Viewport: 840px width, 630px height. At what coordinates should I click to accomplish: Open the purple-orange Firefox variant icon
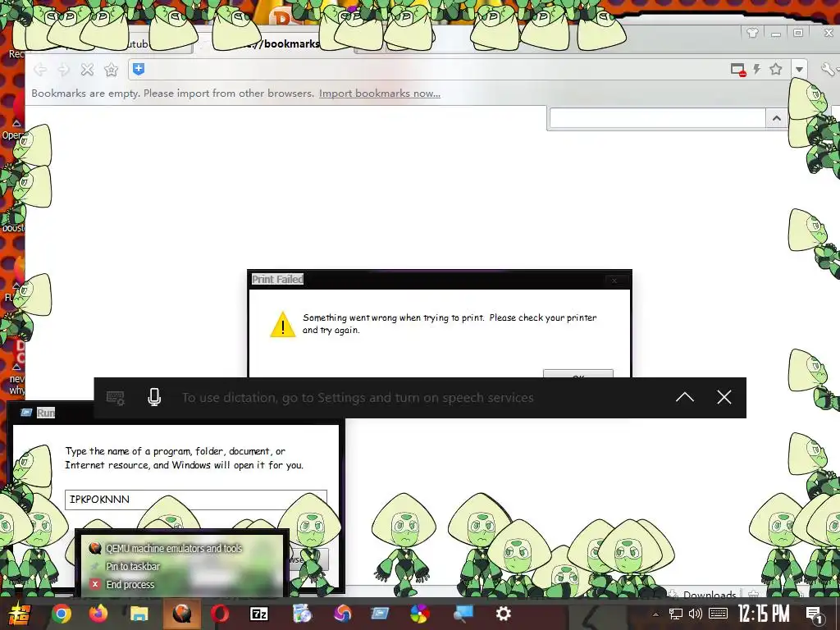pos(342,614)
